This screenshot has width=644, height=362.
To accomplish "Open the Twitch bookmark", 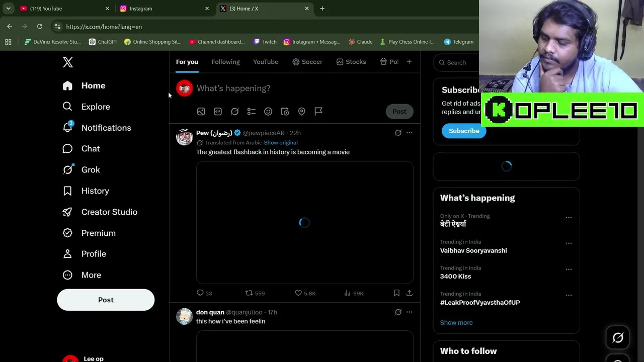I will [265, 42].
